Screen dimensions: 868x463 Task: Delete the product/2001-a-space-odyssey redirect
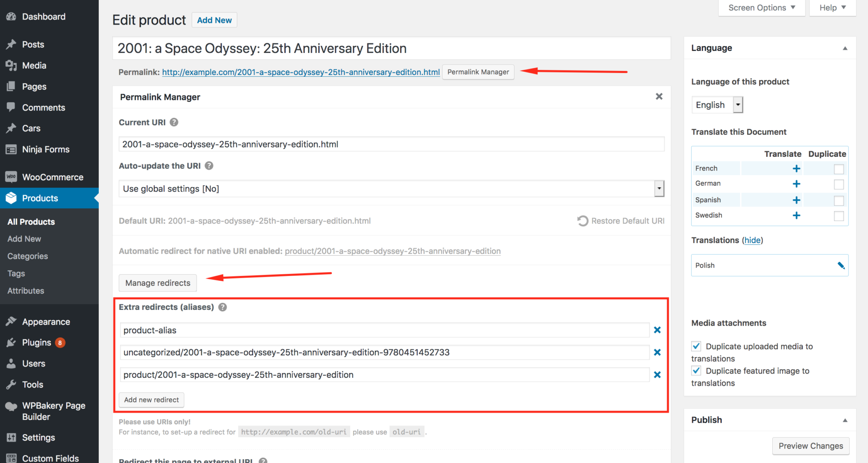[657, 375]
